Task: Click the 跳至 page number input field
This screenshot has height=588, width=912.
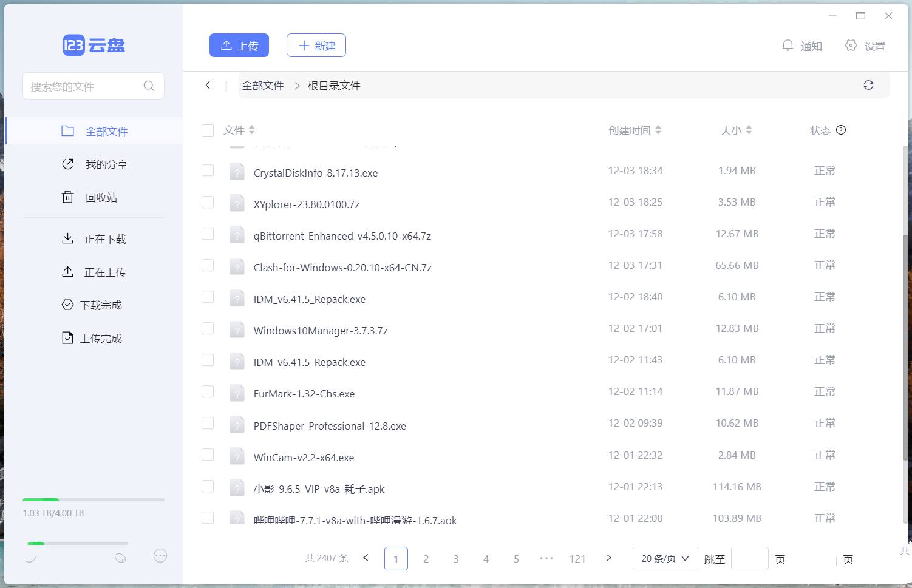Action: pos(749,559)
